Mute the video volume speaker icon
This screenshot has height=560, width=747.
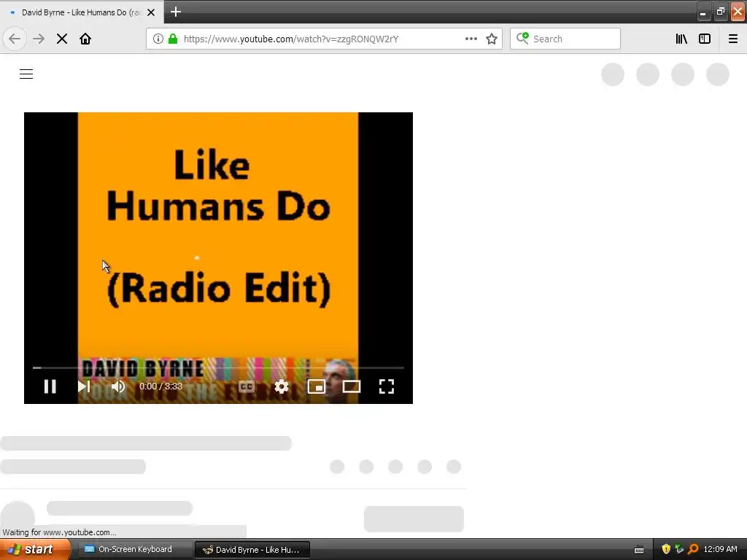pos(118,386)
